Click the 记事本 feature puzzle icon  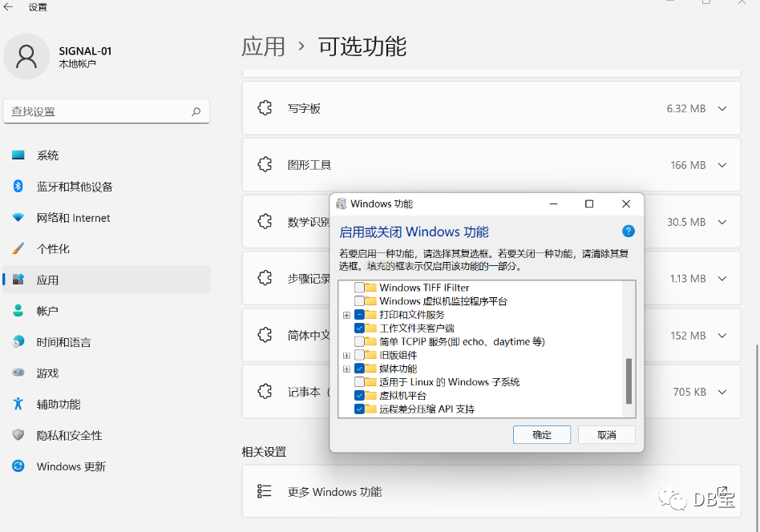(x=265, y=392)
